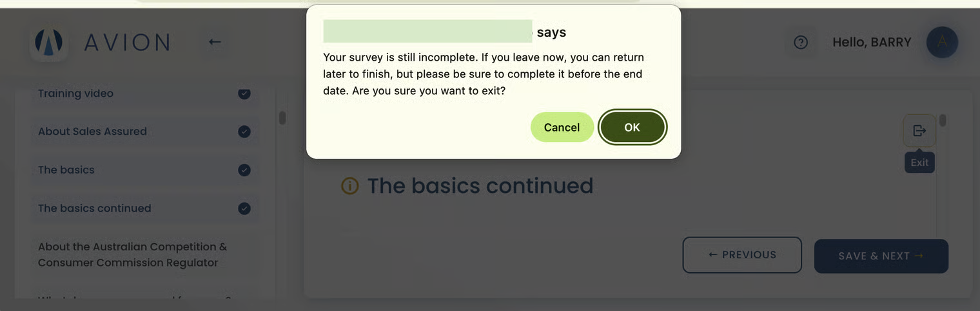This screenshot has height=311, width=980.
Task: Click the Avion logo icon
Action: point(49,43)
